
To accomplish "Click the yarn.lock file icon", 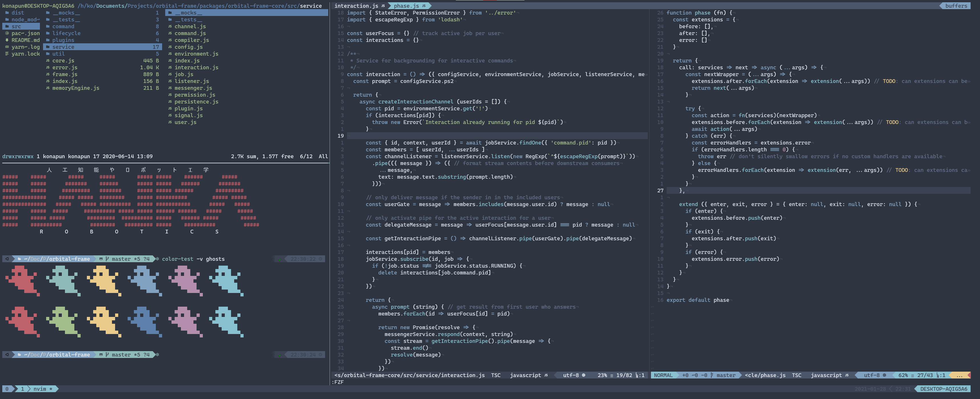I will 7,54.
